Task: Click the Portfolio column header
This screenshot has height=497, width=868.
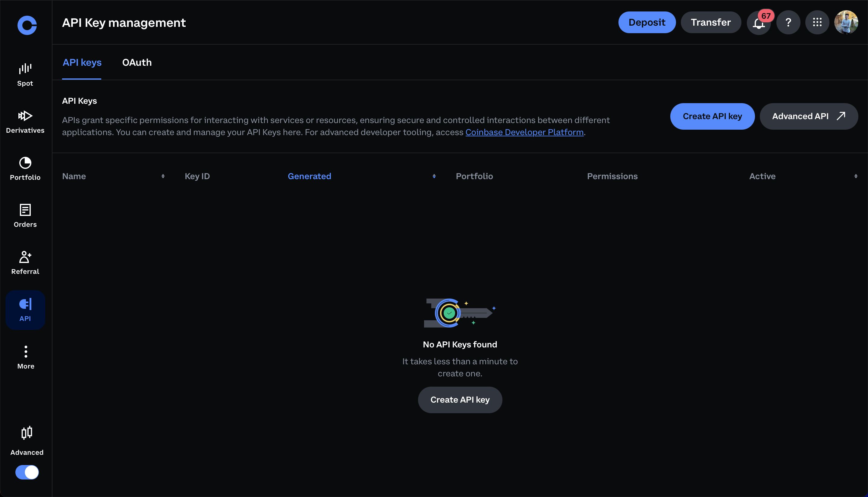Action: (x=474, y=176)
